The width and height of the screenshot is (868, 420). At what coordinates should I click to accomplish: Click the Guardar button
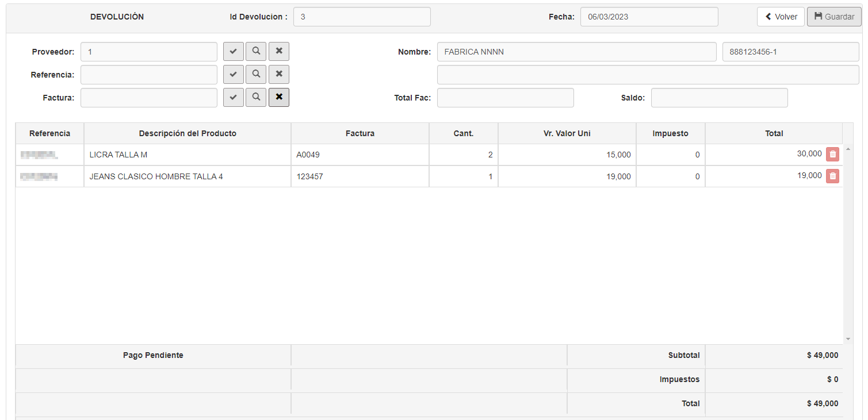pyautogui.click(x=834, y=17)
